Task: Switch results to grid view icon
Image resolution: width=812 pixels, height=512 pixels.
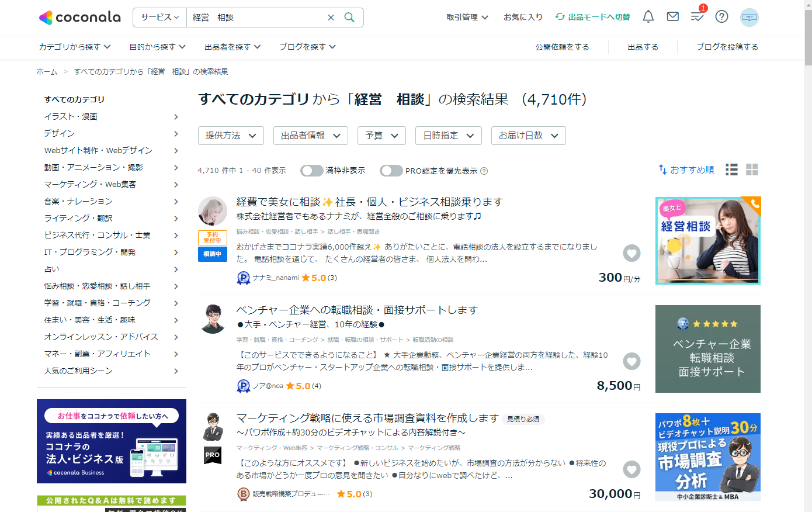Action: 752,169
